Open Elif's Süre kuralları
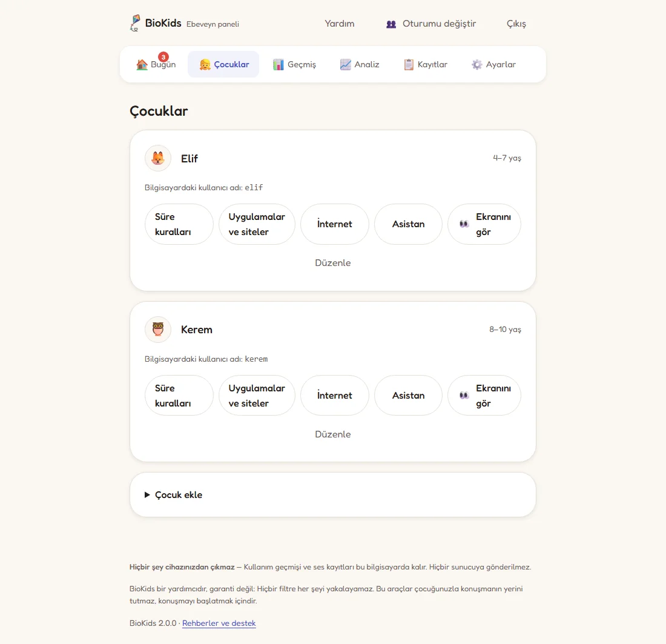The image size is (666, 644). (x=179, y=224)
